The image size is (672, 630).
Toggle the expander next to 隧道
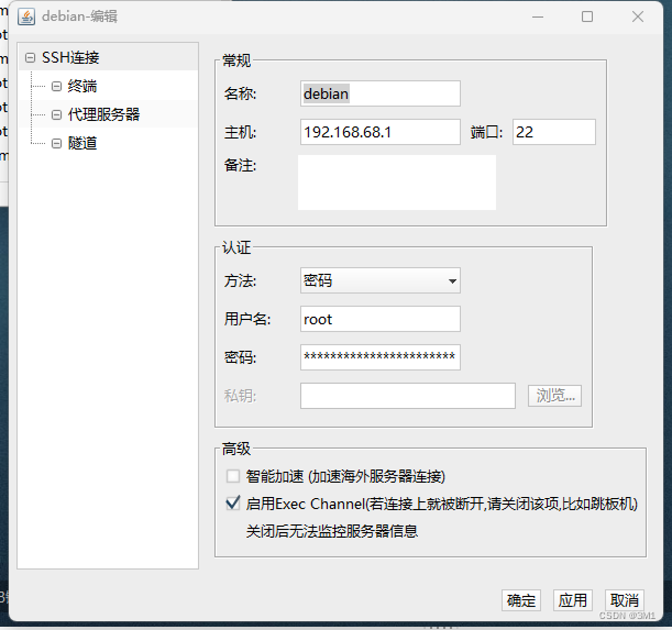pyautogui.click(x=56, y=144)
